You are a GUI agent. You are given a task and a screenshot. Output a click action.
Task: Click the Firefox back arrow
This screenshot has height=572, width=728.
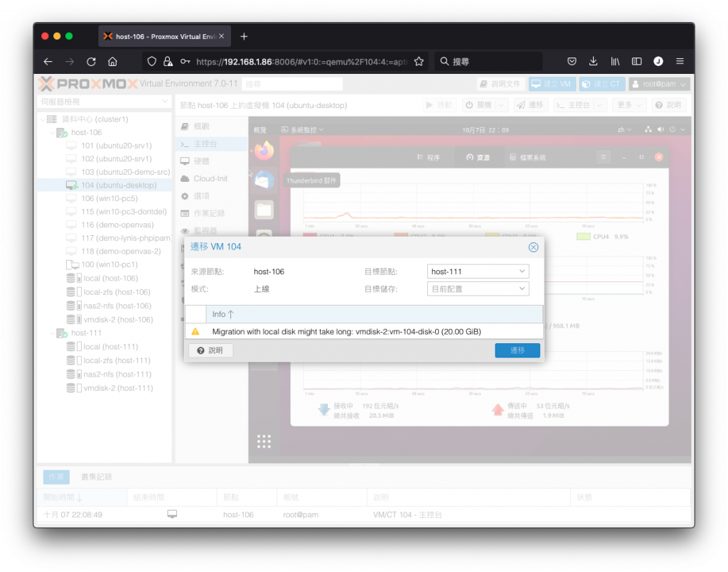[x=48, y=61]
